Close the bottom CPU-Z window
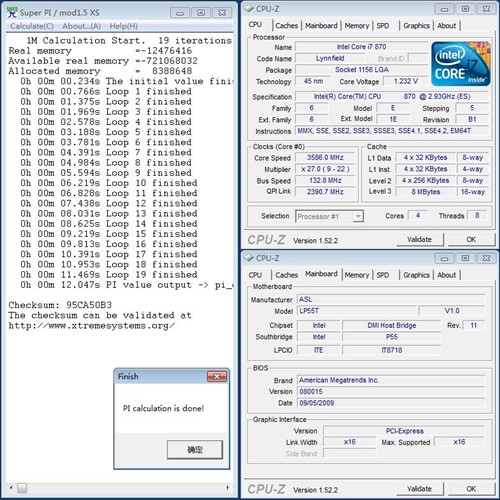Viewport: 500px width, 500px height. [486, 259]
